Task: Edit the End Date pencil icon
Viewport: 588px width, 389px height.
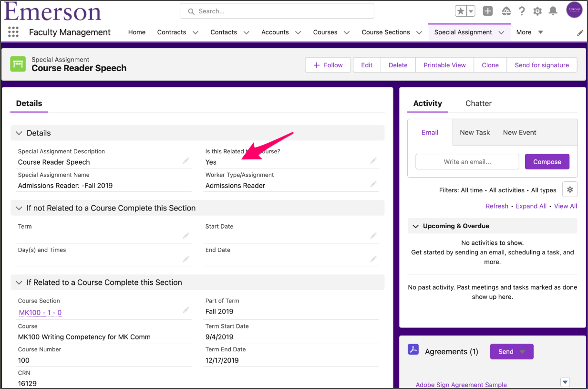Action: [373, 259]
